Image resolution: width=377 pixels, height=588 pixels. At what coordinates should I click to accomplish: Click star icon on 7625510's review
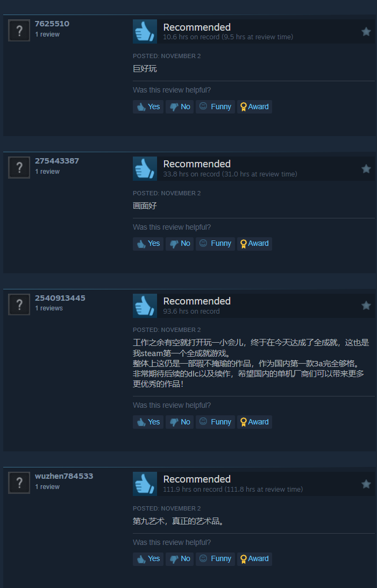pyautogui.click(x=366, y=32)
